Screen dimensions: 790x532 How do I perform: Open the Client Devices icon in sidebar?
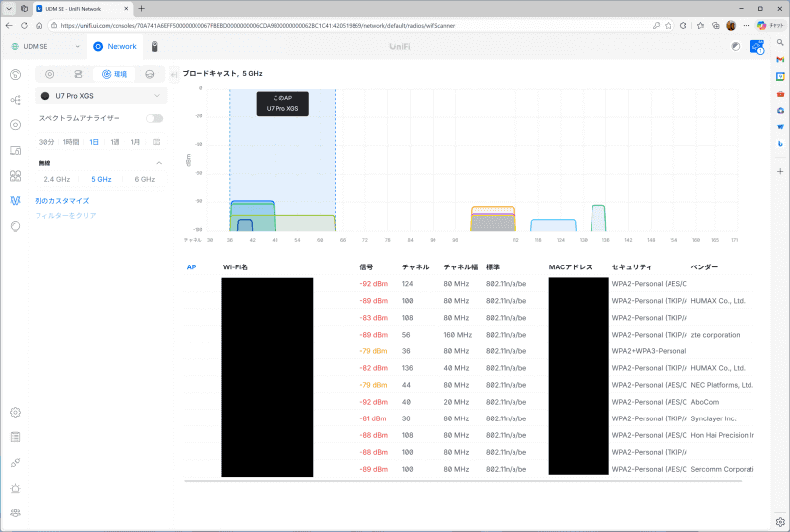(x=16, y=150)
